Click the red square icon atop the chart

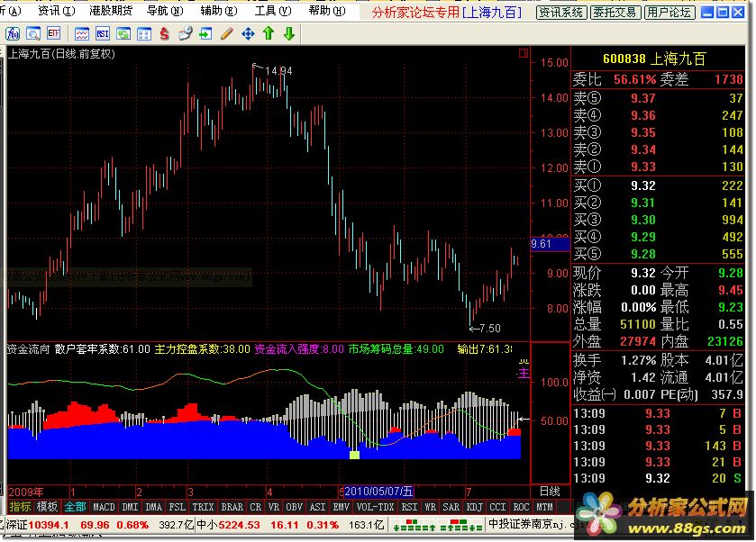pyautogui.click(x=524, y=53)
